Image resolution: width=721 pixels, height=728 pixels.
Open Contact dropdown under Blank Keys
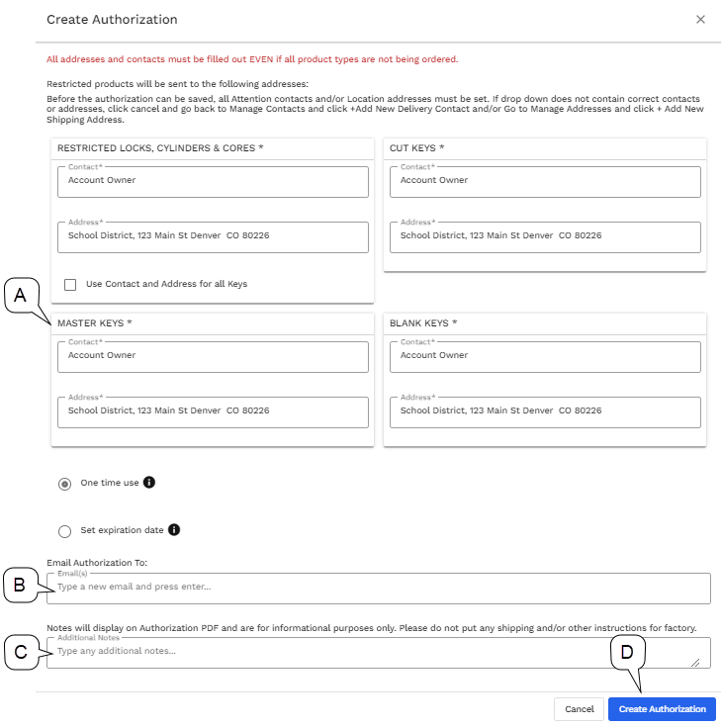[x=545, y=356]
